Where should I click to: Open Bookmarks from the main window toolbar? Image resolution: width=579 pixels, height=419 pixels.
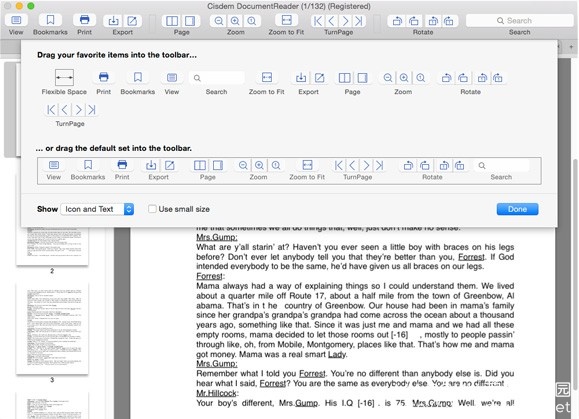click(50, 20)
